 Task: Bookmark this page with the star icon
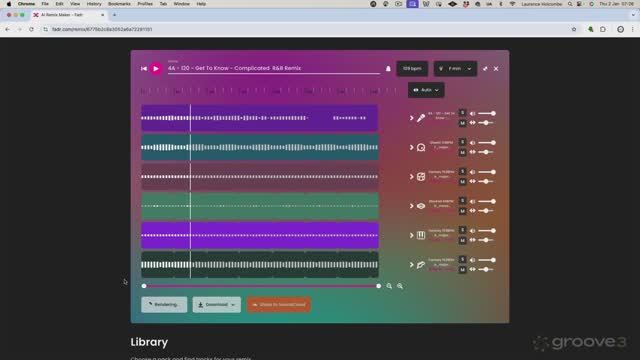tap(574, 29)
